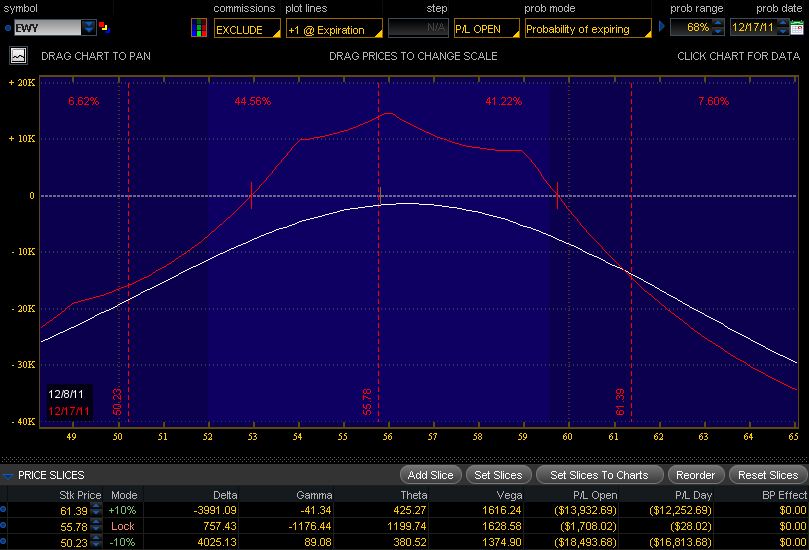809x550 pixels.
Task: Click the +10% mode cell of the 61.39 slice
Action: tap(122, 510)
